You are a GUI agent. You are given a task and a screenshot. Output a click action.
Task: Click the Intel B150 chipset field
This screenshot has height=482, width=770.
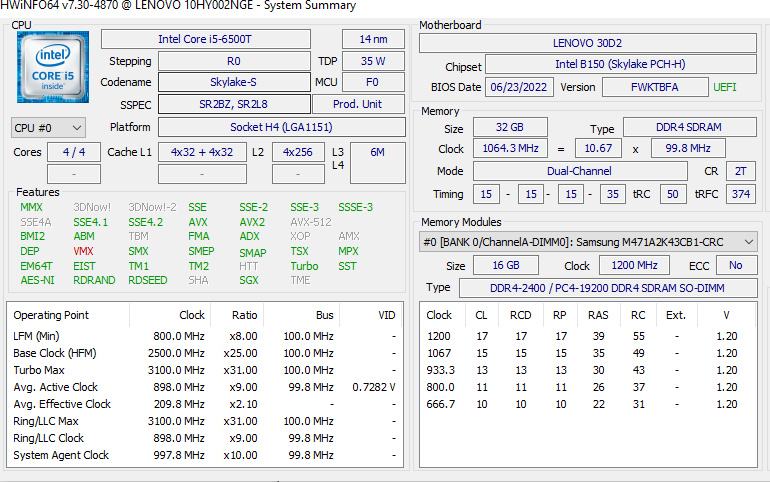[x=621, y=65]
